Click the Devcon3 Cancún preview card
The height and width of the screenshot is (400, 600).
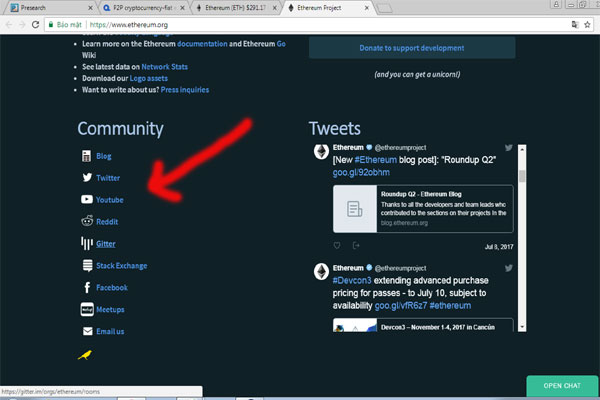coord(423,325)
